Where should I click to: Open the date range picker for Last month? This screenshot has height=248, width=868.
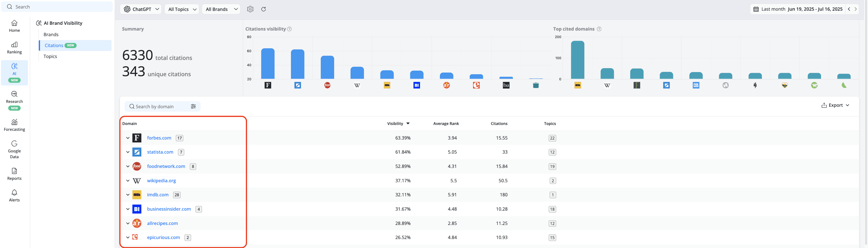(798, 9)
